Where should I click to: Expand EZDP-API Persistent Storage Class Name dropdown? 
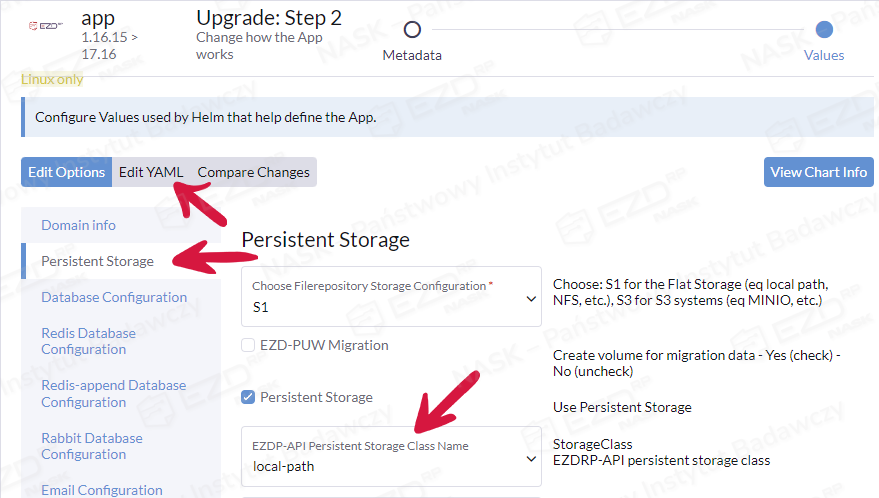tap(390, 456)
